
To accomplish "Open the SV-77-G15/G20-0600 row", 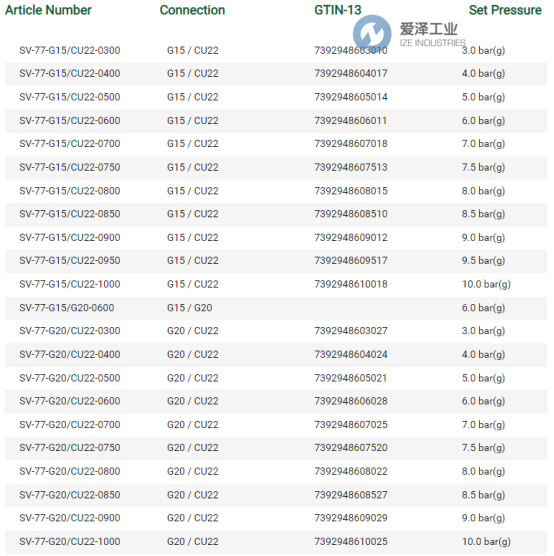I will coord(276,308).
